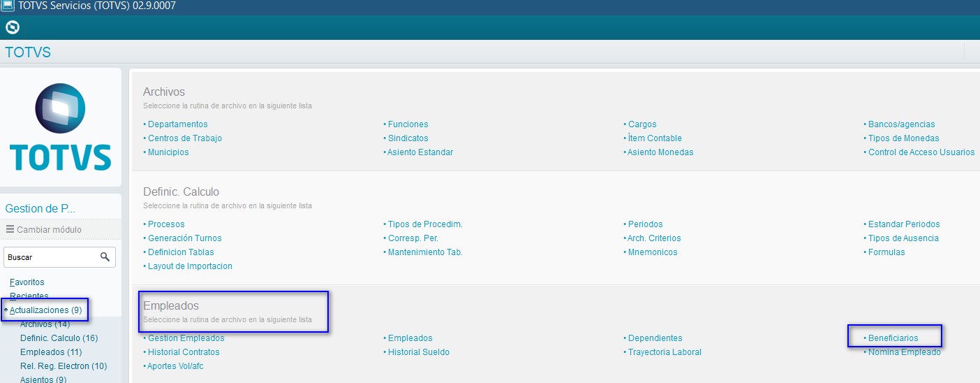This screenshot has height=383, width=980.
Task: Open the Historial Sueldo routine
Action: (419, 352)
